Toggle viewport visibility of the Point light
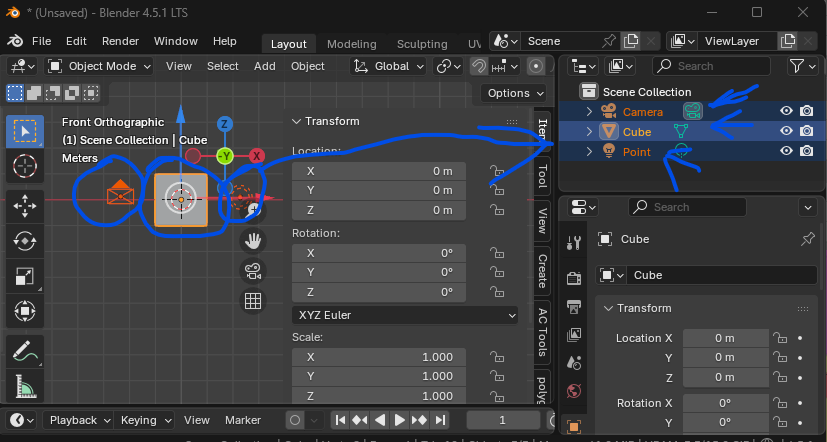Image resolution: width=827 pixels, height=442 pixels. (x=786, y=151)
